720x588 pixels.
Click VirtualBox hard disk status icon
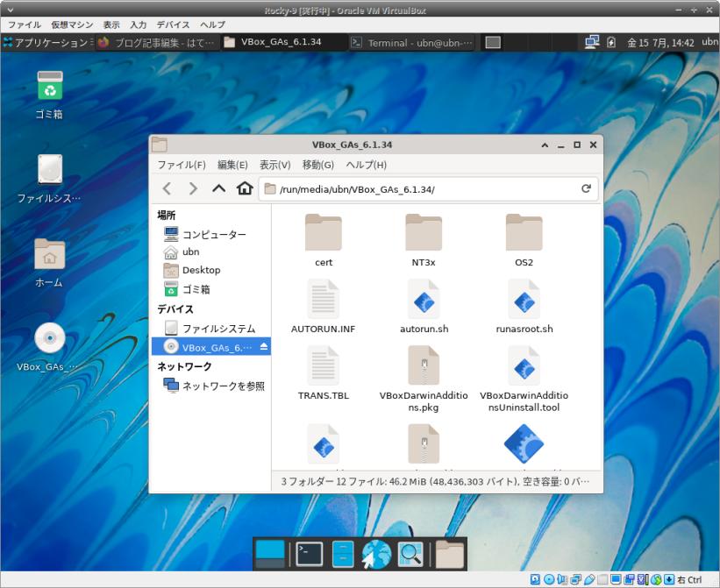(x=536, y=579)
